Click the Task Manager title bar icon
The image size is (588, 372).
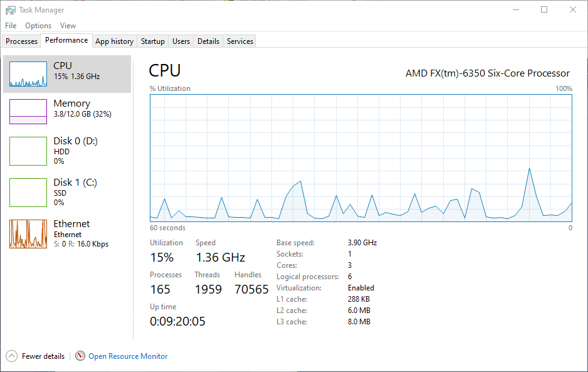[11, 10]
